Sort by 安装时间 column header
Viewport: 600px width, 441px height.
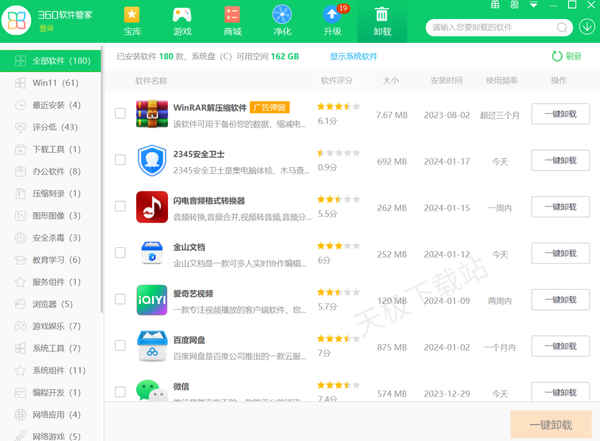(x=446, y=80)
